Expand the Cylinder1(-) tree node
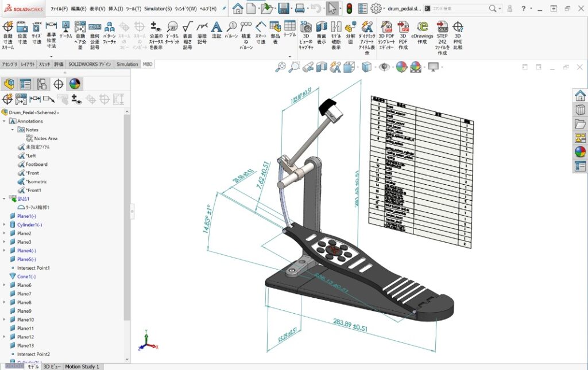 [5, 225]
